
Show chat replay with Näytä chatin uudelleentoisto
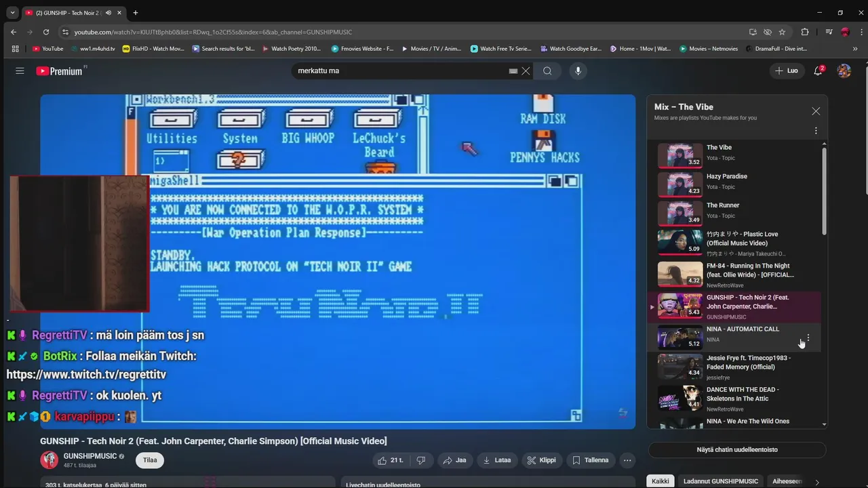click(x=737, y=450)
